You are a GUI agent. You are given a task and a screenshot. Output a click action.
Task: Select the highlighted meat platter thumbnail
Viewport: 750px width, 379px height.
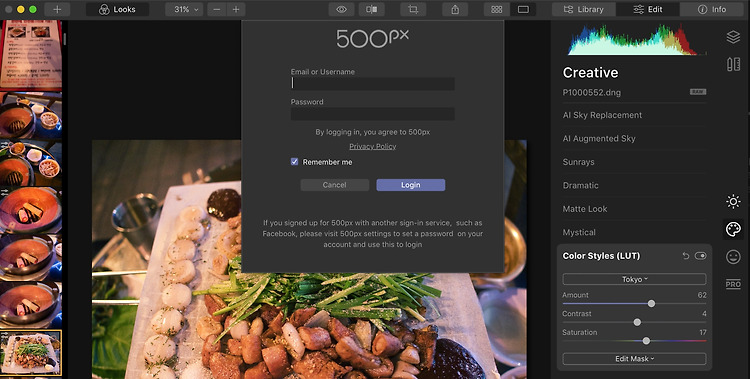(31, 353)
